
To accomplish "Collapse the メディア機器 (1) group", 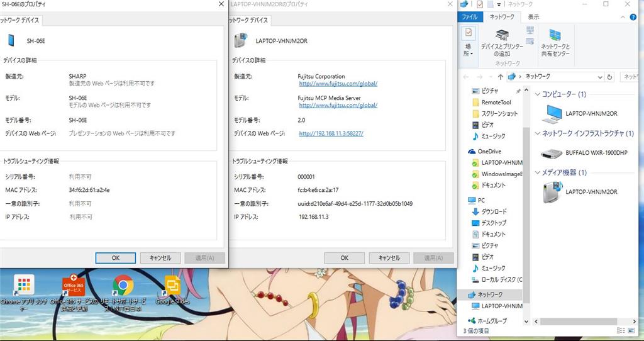I will click(538, 172).
